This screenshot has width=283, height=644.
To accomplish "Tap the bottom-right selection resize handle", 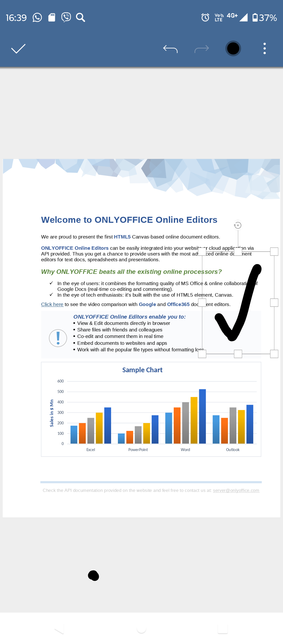I will point(274,354).
